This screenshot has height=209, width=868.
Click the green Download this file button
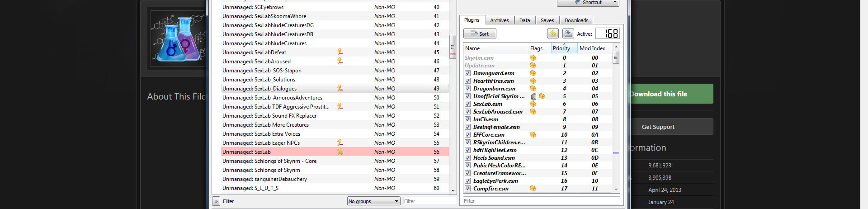coord(671,94)
